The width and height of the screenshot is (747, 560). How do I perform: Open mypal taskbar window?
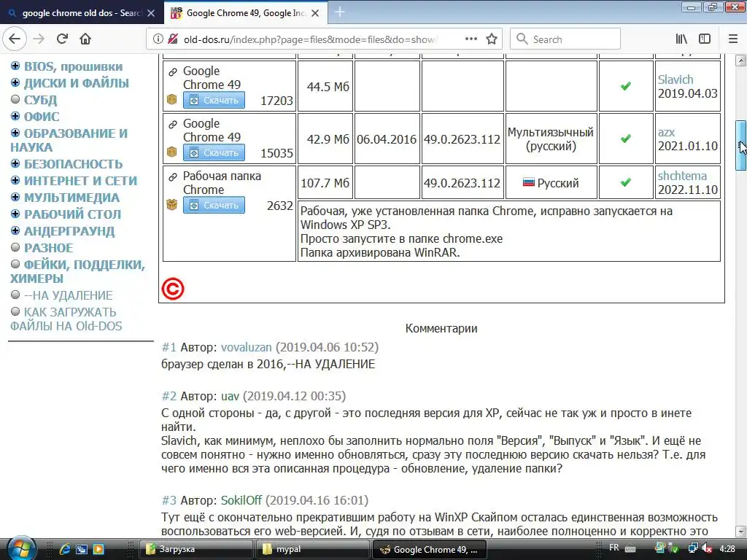pyautogui.click(x=312, y=549)
